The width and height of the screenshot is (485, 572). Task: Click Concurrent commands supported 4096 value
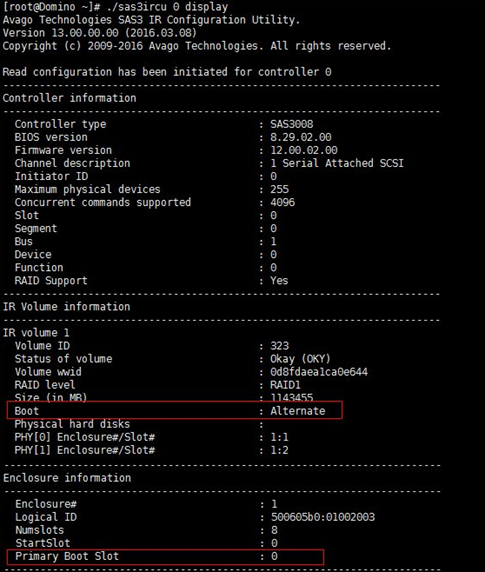[x=283, y=202]
